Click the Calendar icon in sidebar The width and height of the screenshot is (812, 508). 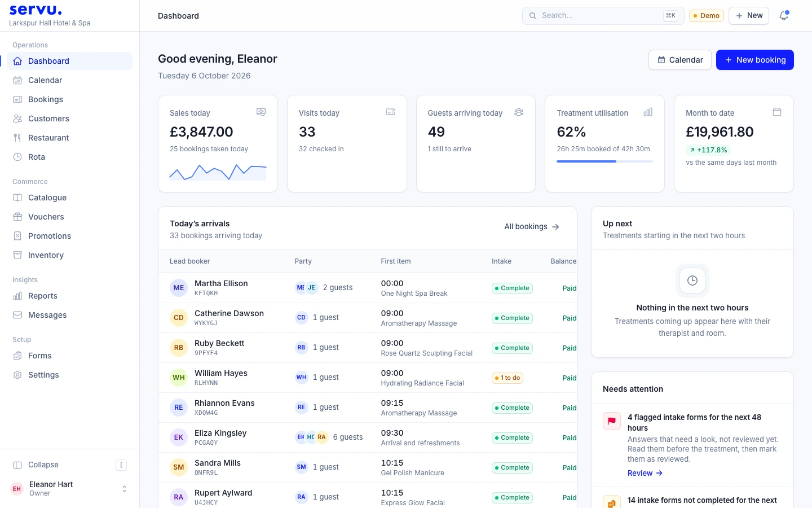point(17,80)
